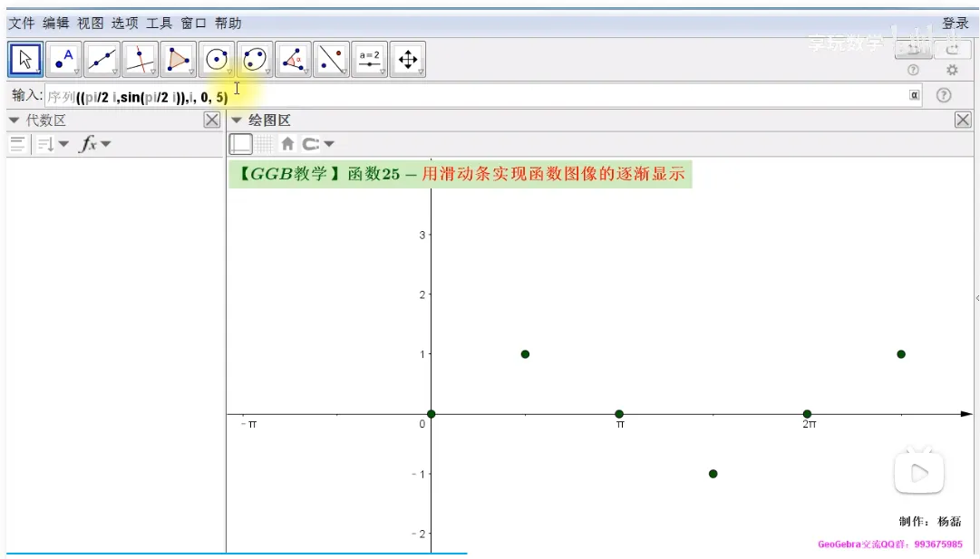980x559 pixels.
Task: Choose the Line through two points tool
Action: coord(102,60)
